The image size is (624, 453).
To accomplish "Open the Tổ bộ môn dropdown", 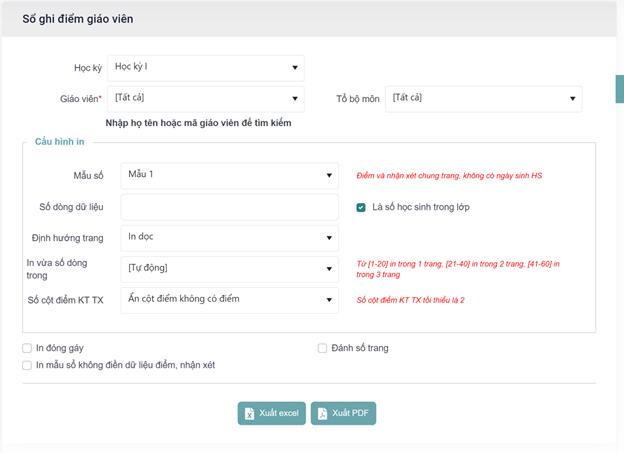I will pos(483,98).
